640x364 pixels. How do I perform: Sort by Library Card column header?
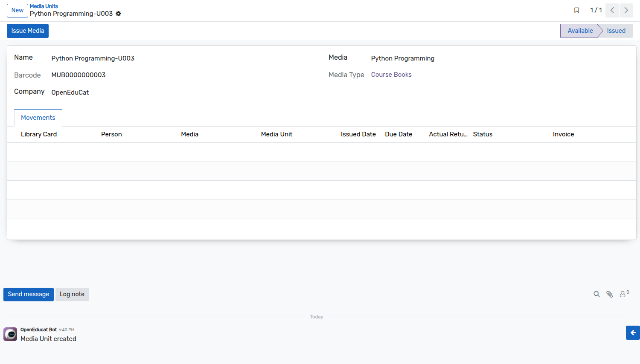[x=39, y=134]
